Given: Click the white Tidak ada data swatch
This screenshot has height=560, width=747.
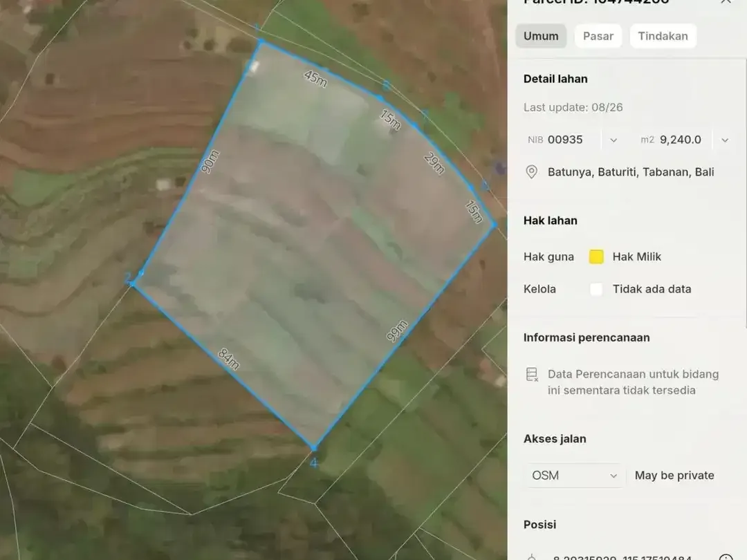Looking at the screenshot, I should point(596,289).
